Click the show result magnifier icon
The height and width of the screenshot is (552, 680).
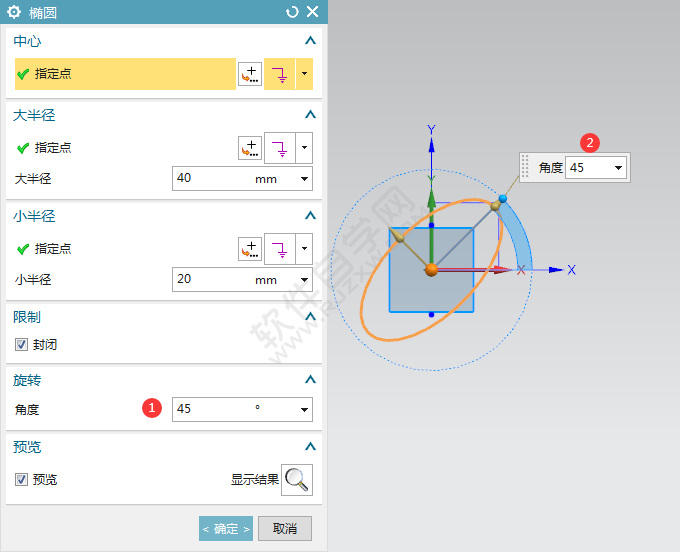click(297, 480)
